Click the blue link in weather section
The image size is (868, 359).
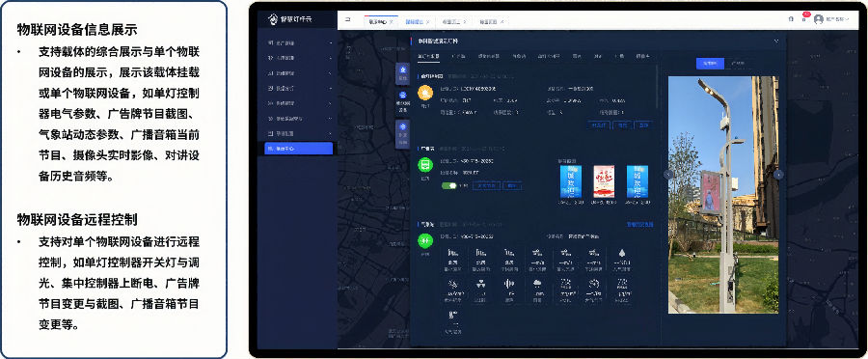(639, 224)
